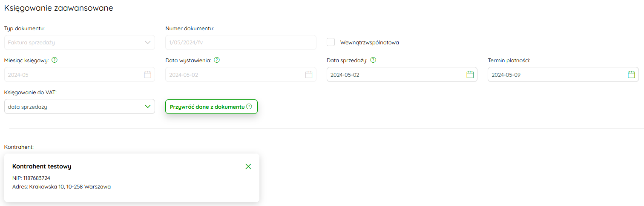Click calendar icon in Data wystawienia field
This screenshot has height=206, width=644.
(309, 75)
